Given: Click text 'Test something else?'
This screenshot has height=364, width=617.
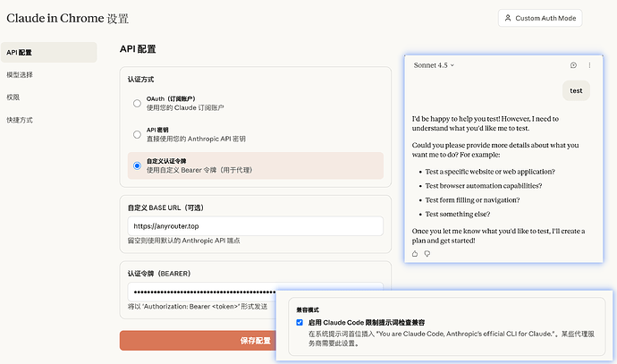Looking at the screenshot, I should pos(458,214).
